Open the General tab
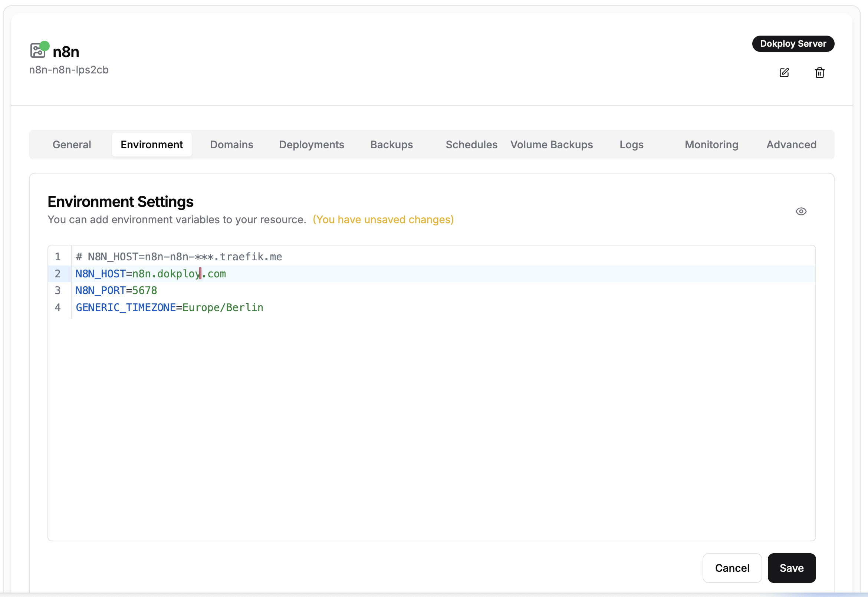 pyautogui.click(x=72, y=145)
